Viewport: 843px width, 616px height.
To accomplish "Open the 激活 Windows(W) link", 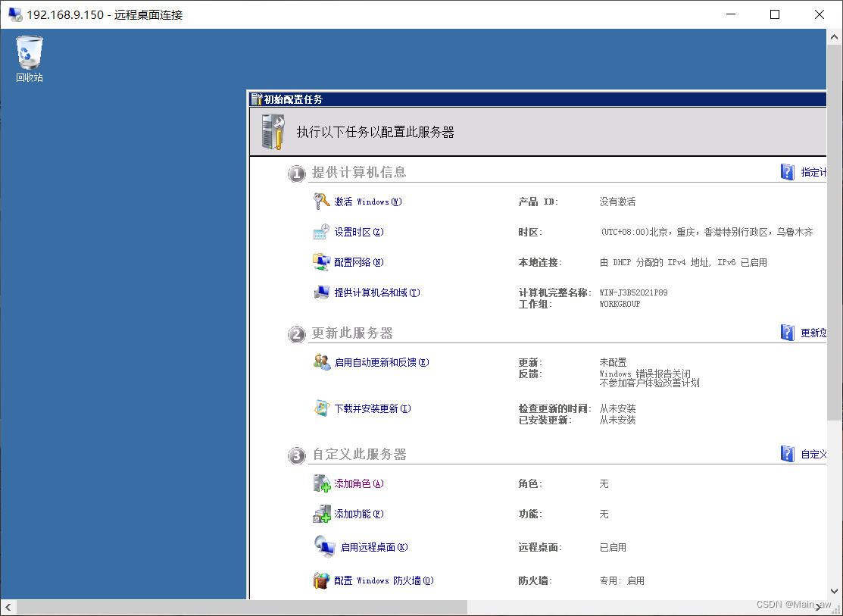I will [x=368, y=202].
